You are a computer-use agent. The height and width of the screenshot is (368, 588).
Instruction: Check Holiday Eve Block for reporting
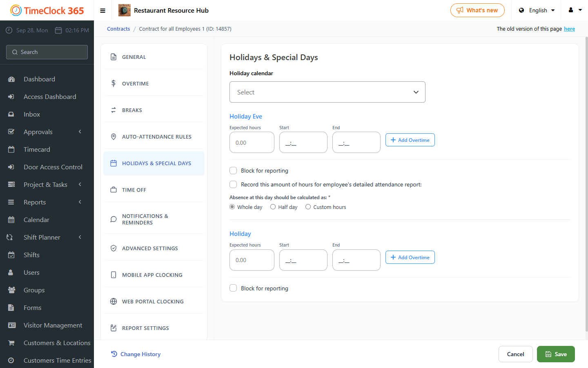(233, 171)
